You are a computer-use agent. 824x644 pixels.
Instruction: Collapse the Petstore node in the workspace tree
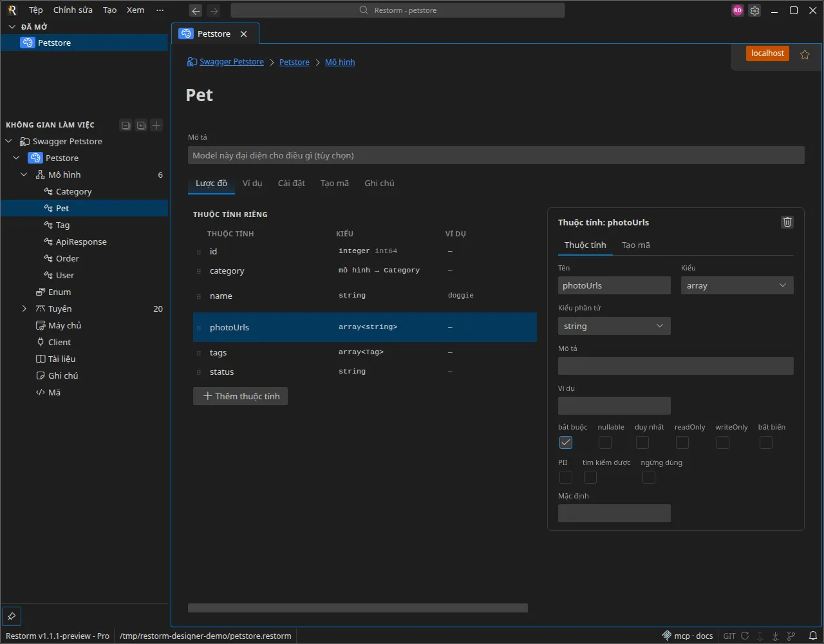(x=17, y=158)
